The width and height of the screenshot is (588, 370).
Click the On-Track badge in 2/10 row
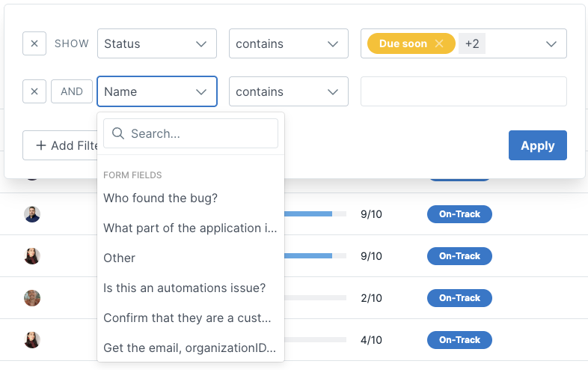459,298
